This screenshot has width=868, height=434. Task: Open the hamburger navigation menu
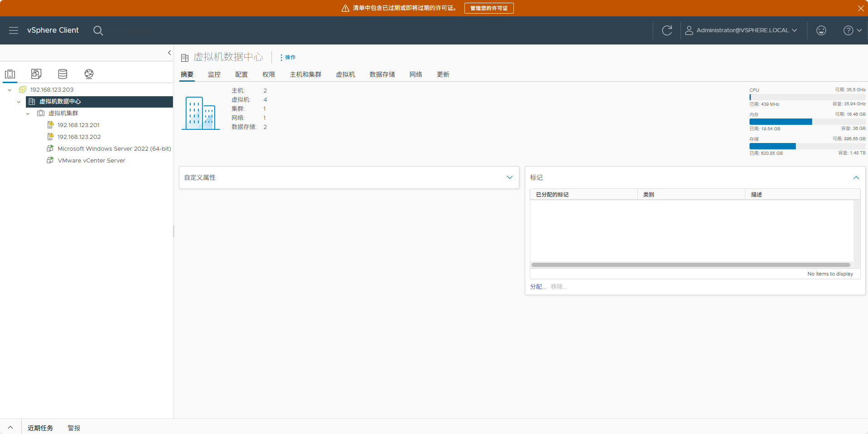pos(14,30)
